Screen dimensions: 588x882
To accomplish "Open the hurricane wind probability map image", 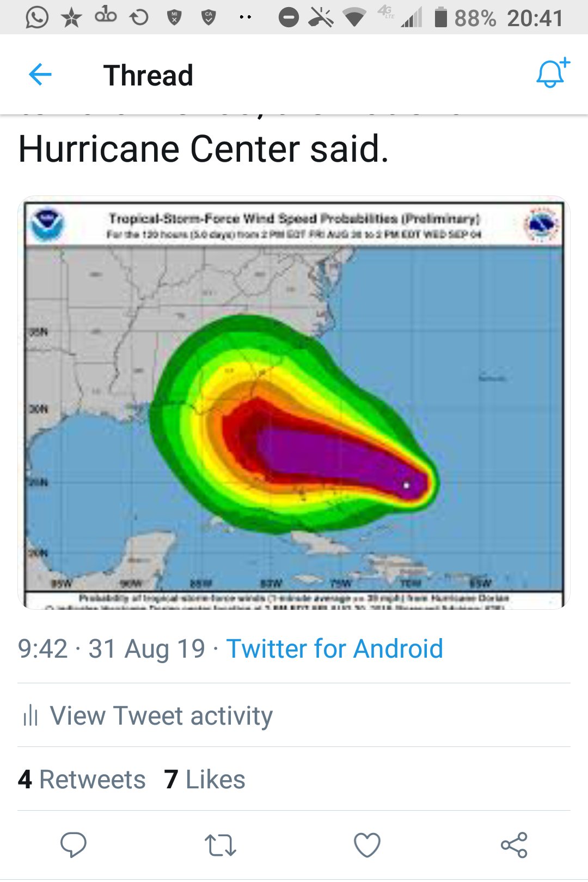I will [x=294, y=403].
